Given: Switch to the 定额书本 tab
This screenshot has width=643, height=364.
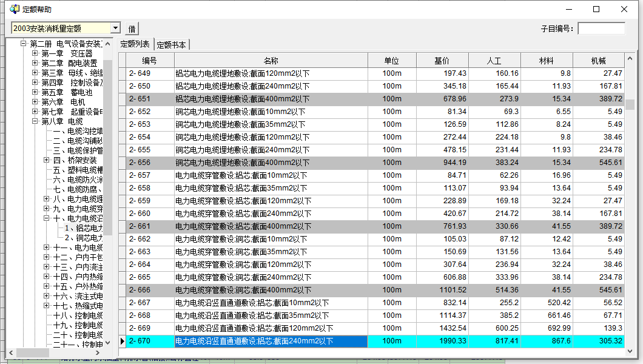Looking at the screenshot, I should coord(172,45).
